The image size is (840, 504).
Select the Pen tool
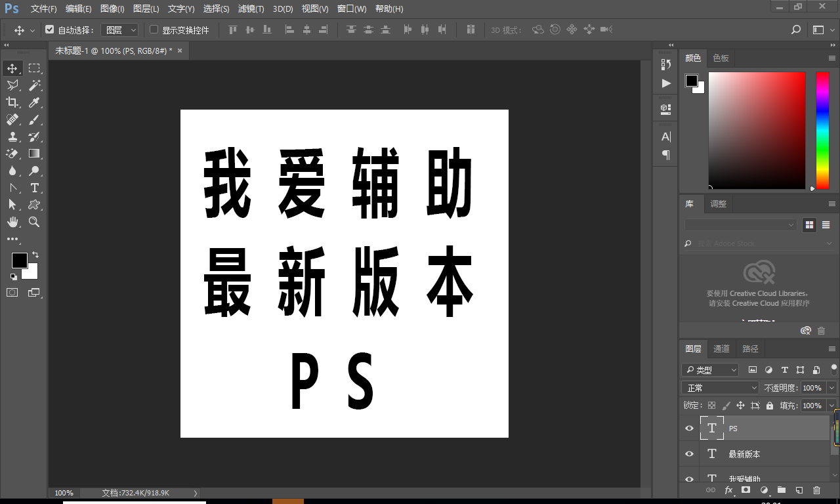(x=12, y=188)
